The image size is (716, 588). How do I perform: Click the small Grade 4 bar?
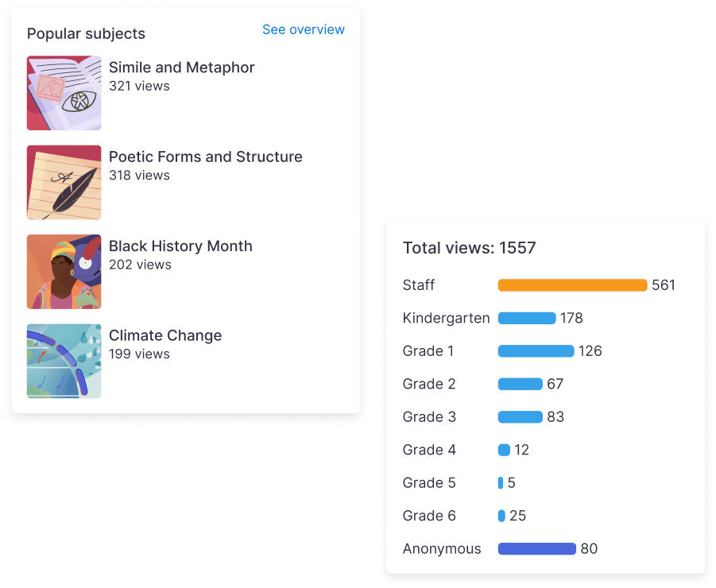(x=502, y=450)
